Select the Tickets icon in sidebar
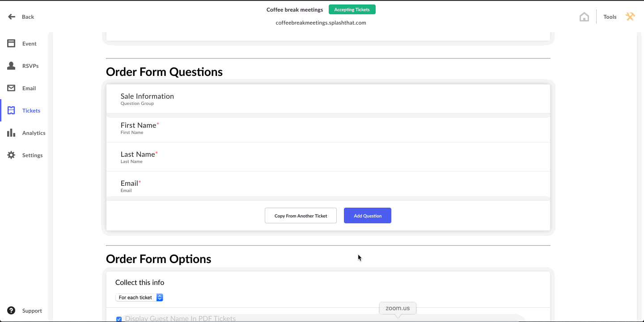The height and width of the screenshot is (322, 644). 11,110
